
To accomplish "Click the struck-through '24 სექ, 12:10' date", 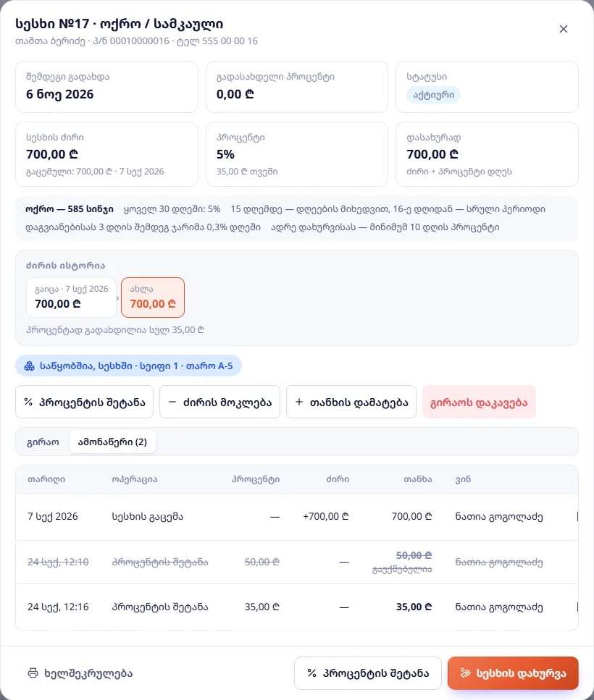I will pos(58,562).
